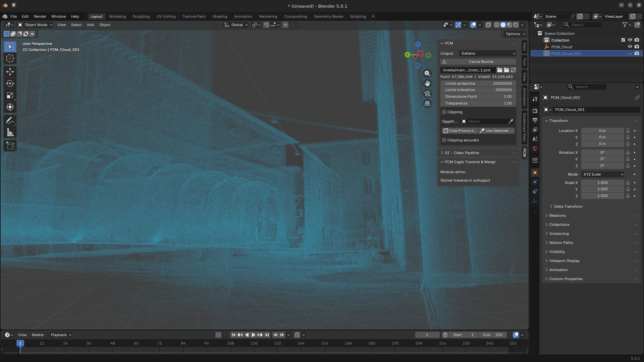Open the Add menu in viewport header

(x=90, y=25)
